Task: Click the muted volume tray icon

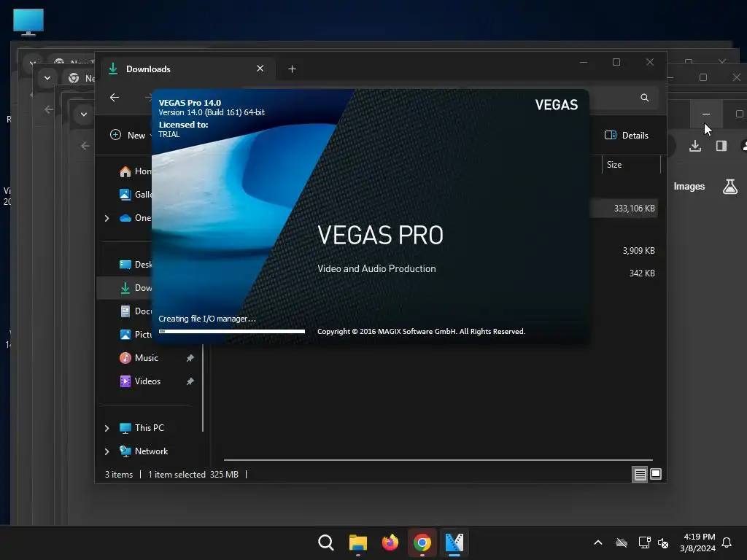Action: 663,542
